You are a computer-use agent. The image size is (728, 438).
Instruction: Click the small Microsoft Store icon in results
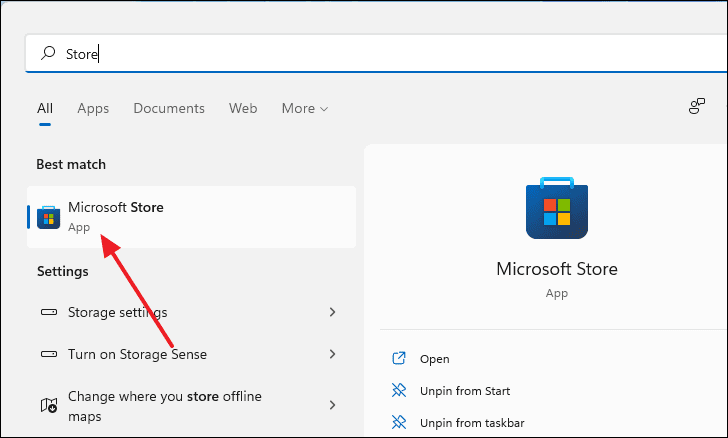(x=48, y=217)
